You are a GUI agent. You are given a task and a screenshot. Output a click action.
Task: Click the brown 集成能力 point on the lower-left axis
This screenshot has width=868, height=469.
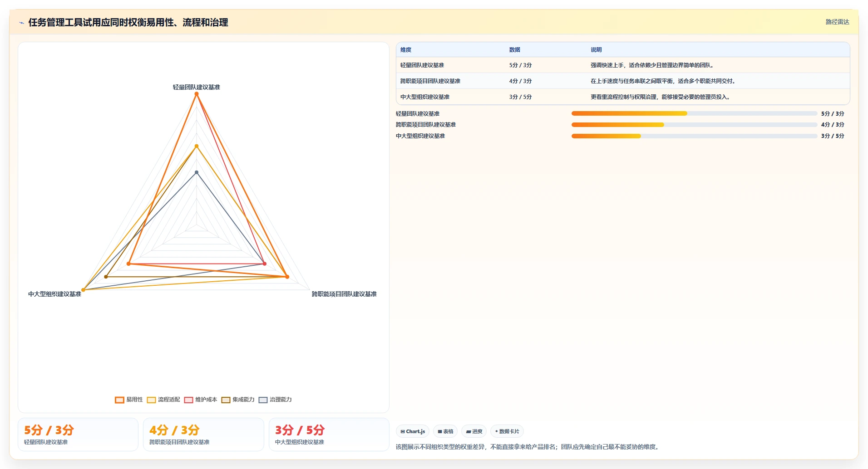click(x=106, y=277)
